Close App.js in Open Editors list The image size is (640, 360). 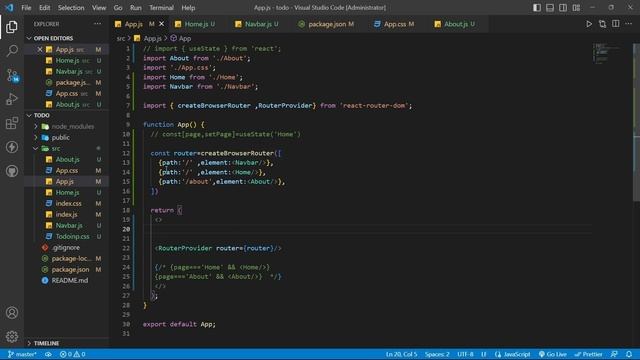[x=40, y=49]
